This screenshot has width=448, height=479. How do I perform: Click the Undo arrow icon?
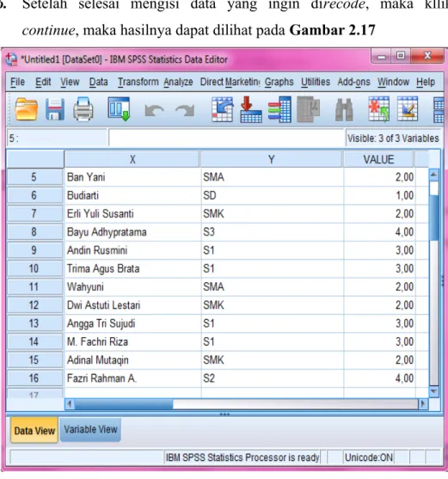(x=154, y=110)
